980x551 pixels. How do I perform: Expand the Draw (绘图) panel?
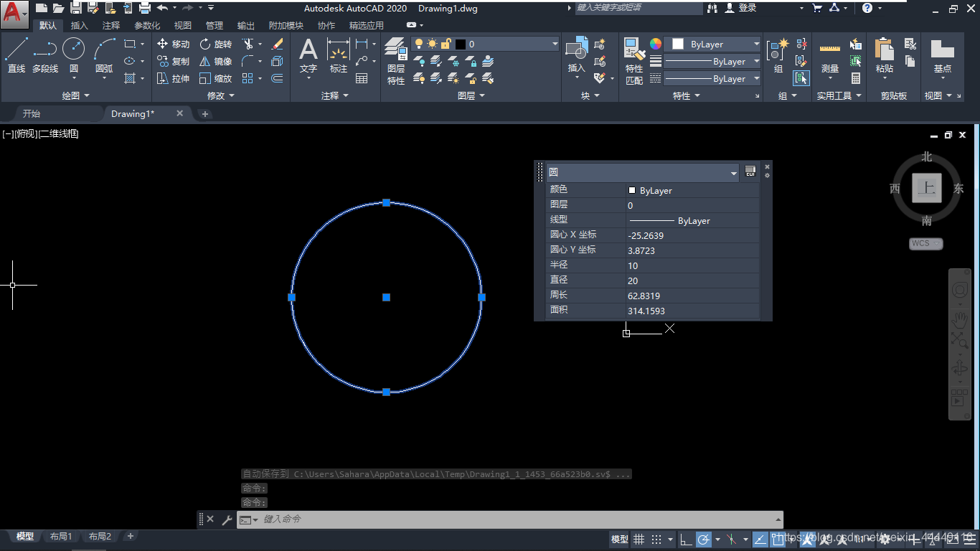[x=75, y=95]
